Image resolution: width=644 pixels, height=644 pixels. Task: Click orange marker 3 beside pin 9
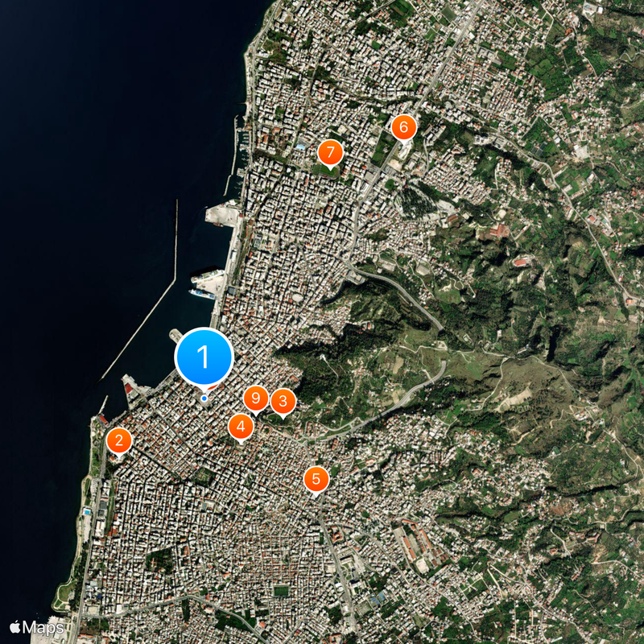(283, 400)
